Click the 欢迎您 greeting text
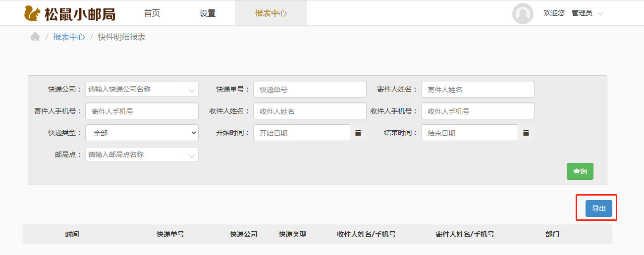 point(554,13)
